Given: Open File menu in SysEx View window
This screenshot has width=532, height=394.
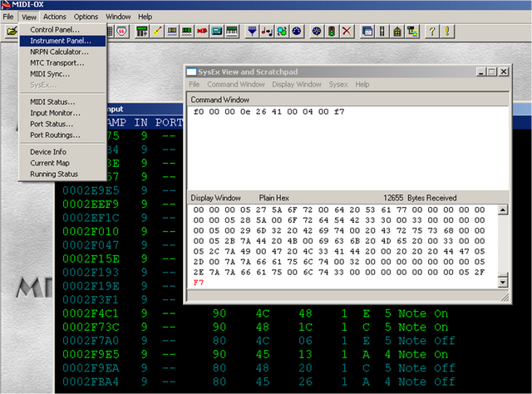Looking at the screenshot, I should [194, 84].
